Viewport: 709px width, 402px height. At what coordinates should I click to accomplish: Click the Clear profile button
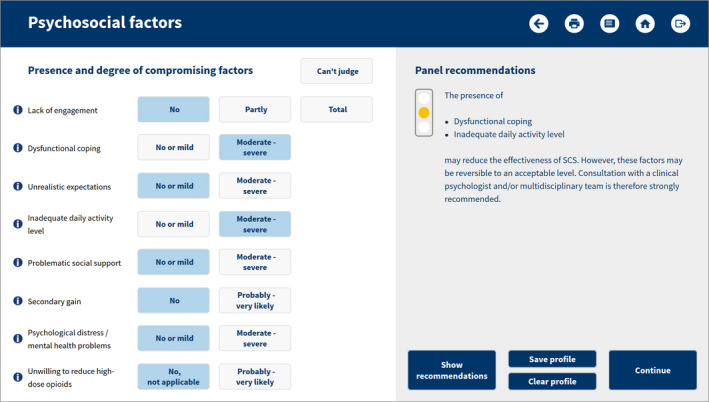pos(552,381)
